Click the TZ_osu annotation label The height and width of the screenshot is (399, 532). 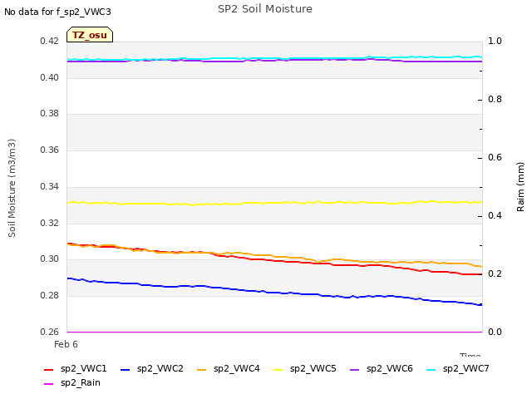[x=90, y=35]
